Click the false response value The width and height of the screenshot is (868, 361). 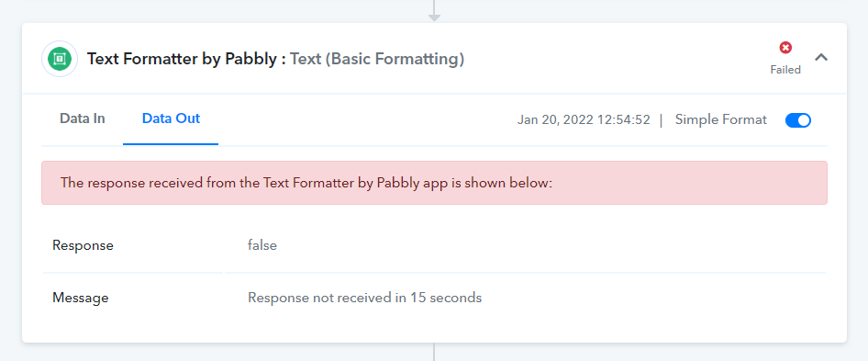(262, 245)
